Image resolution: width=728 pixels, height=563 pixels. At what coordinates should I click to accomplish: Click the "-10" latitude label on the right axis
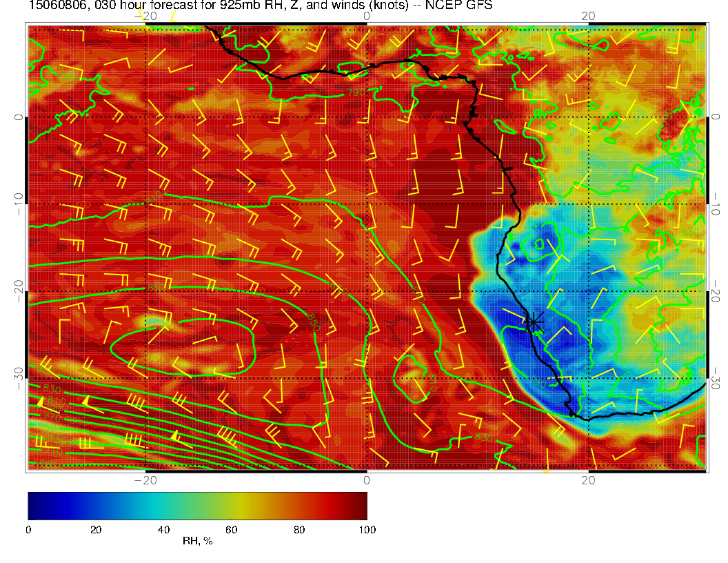pos(715,204)
